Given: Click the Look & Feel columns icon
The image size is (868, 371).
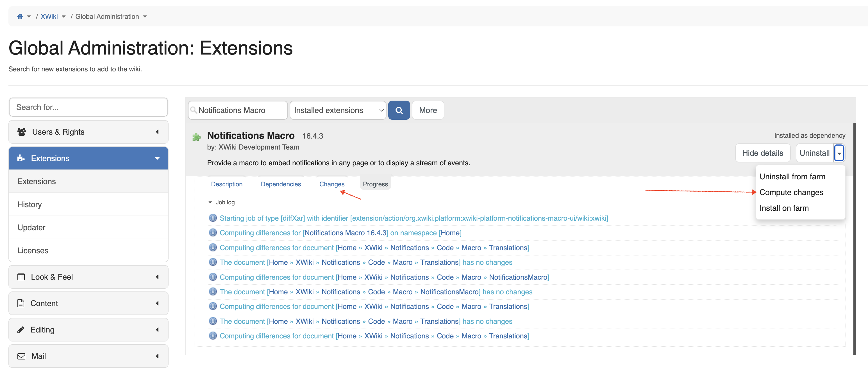Looking at the screenshot, I should (21, 277).
